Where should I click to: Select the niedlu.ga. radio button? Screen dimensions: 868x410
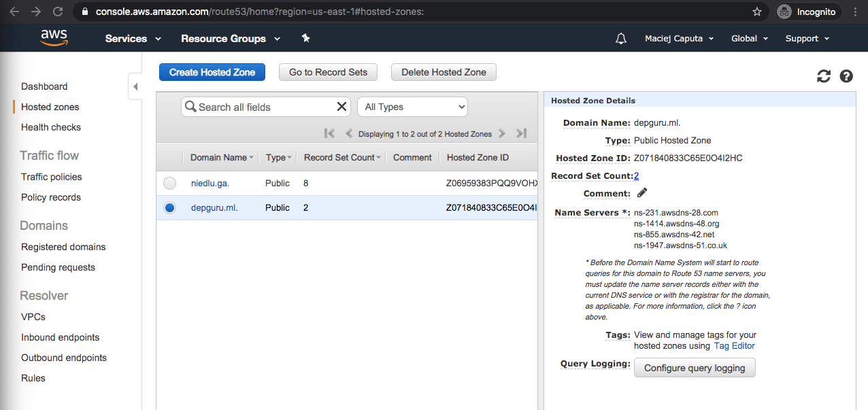[x=170, y=183]
